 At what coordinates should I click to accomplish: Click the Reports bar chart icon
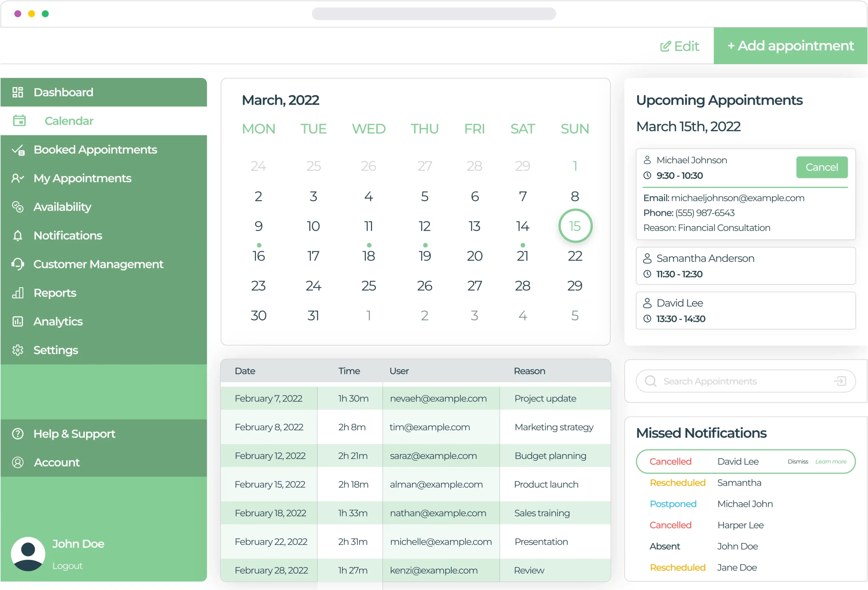18,293
